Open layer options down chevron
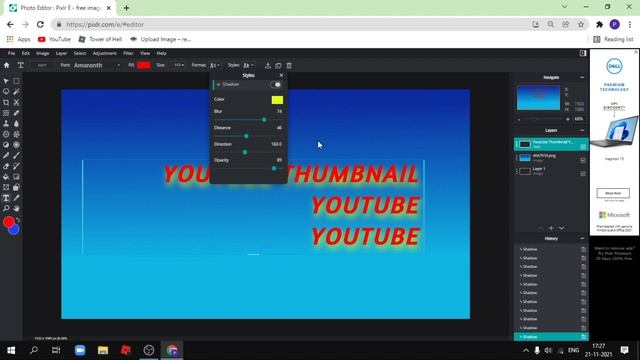 pyautogui.click(x=562, y=228)
